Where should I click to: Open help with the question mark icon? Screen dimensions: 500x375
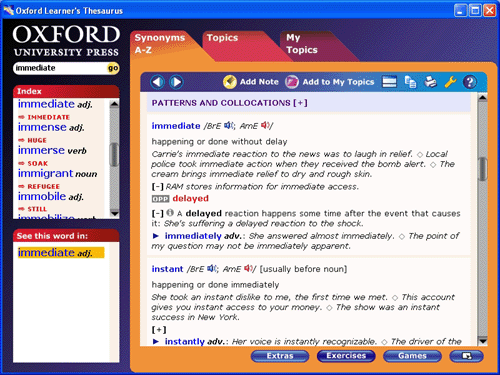pyautogui.click(x=470, y=82)
